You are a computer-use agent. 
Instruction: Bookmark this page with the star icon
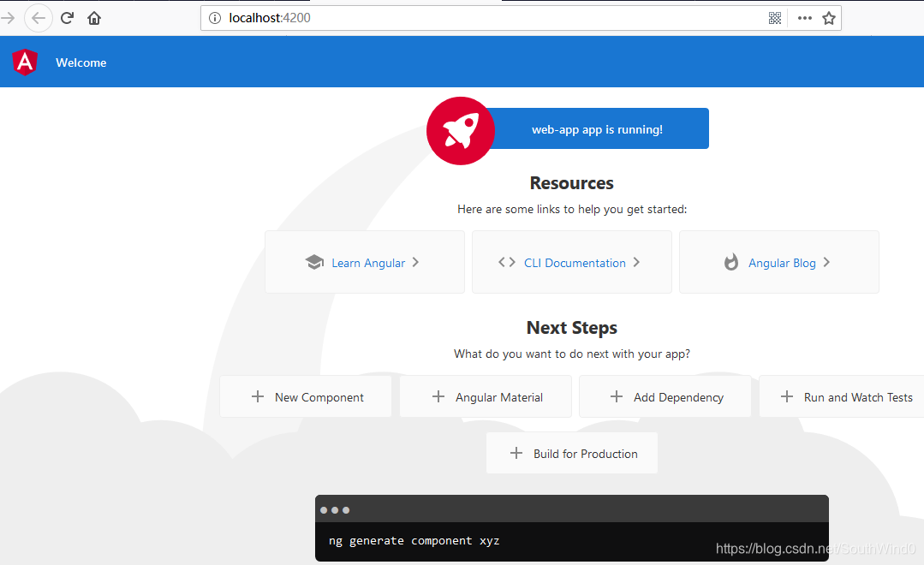point(829,18)
